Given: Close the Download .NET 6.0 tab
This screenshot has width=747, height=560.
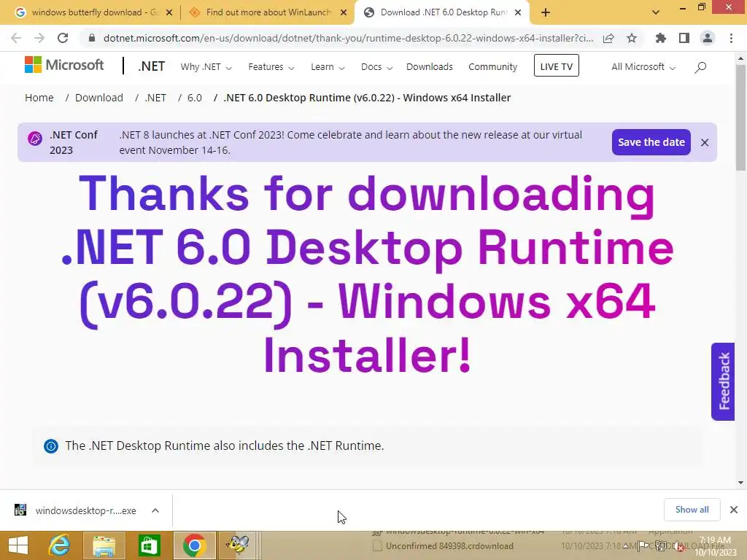Looking at the screenshot, I should [x=518, y=13].
